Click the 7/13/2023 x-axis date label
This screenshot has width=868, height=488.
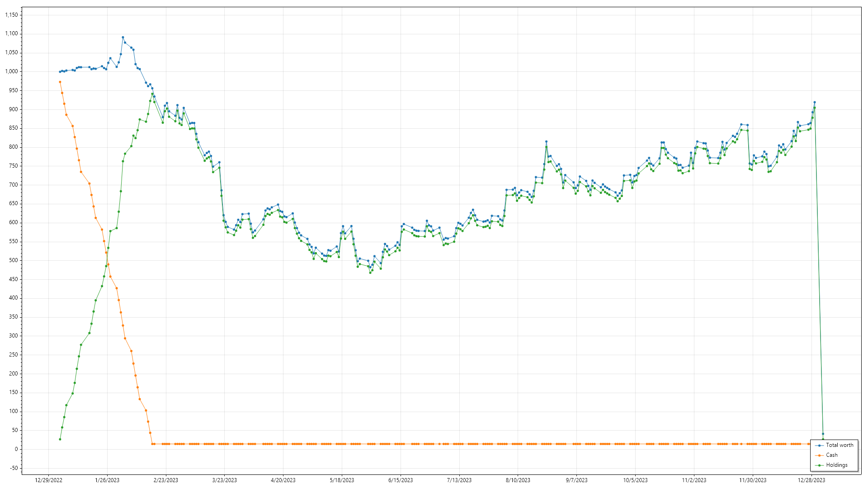[459, 480]
